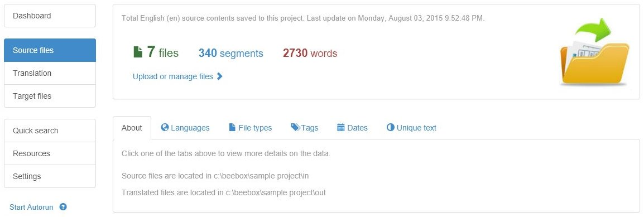This screenshot has width=644, height=217.
Task: Click the Start Autorun link
Action: point(31,207)
